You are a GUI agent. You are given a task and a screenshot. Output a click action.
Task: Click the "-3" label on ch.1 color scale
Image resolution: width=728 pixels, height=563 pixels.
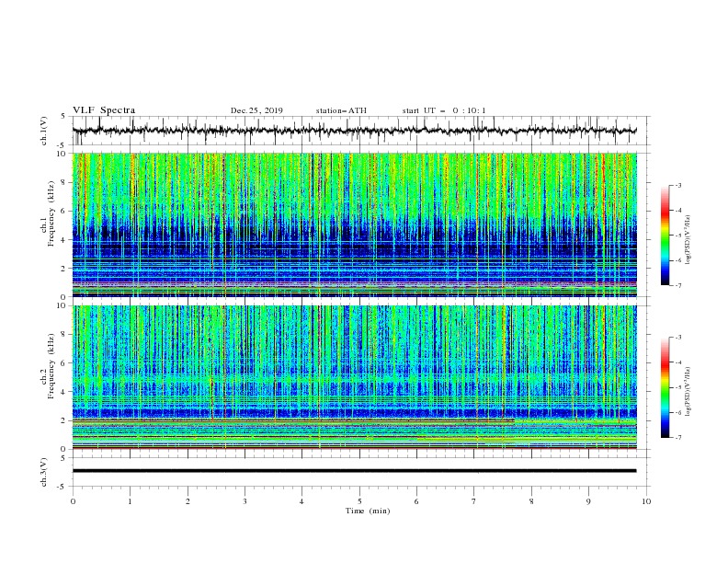678,185
